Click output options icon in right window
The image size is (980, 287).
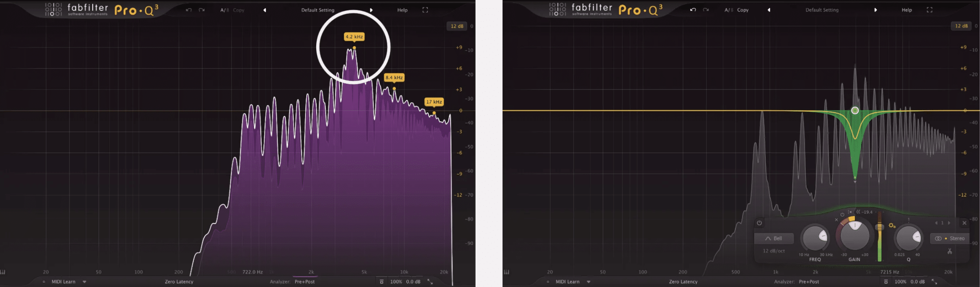885,282
